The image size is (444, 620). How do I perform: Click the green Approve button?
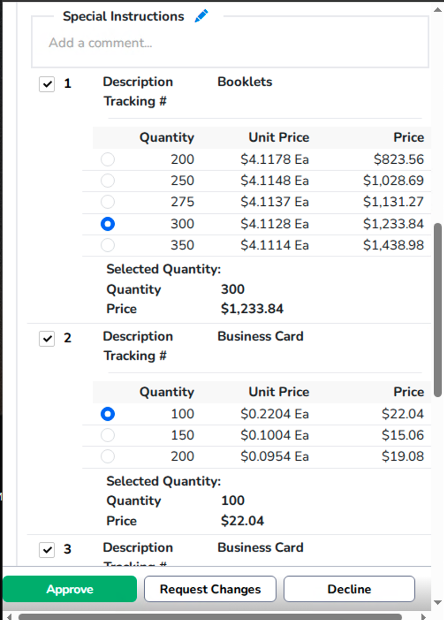pyautogui.click(x=70, y=589)
